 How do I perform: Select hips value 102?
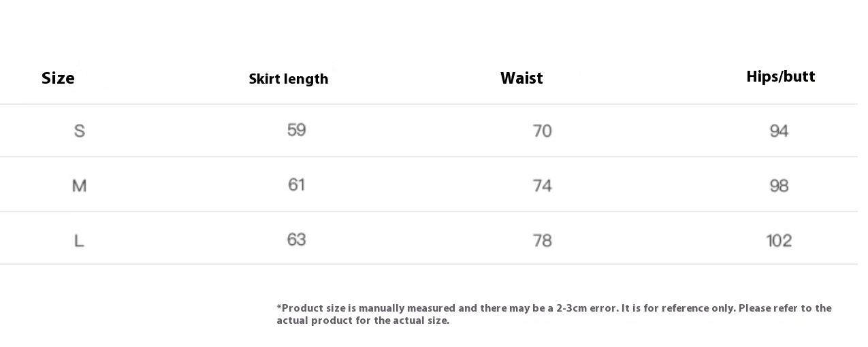(779, 240)
